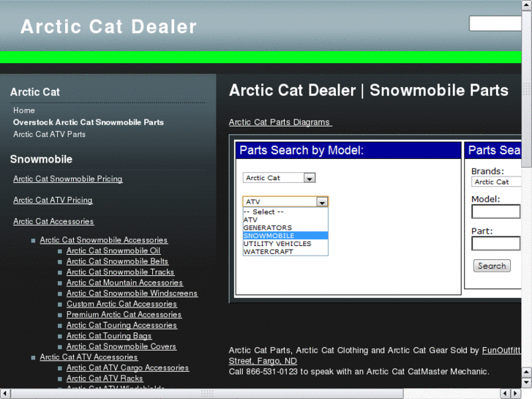532x399 pixels.
Task: Open Arctic Cat ATV Pricing link
Action: point(53,201)
